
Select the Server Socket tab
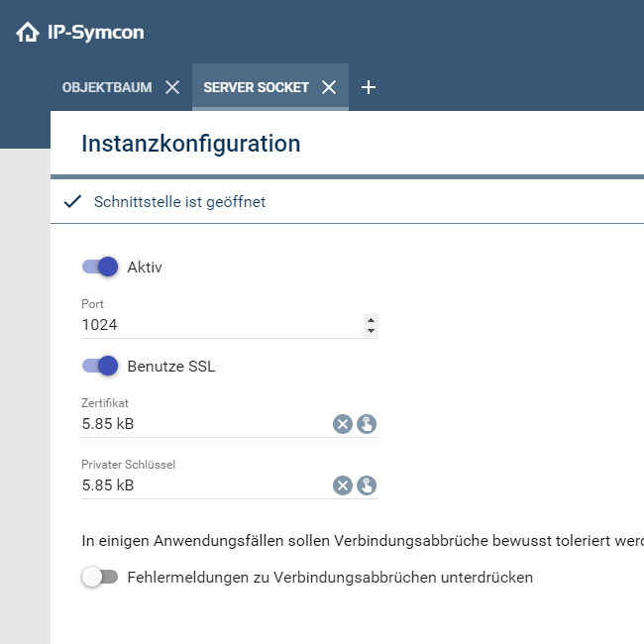[x=256, y=87]
